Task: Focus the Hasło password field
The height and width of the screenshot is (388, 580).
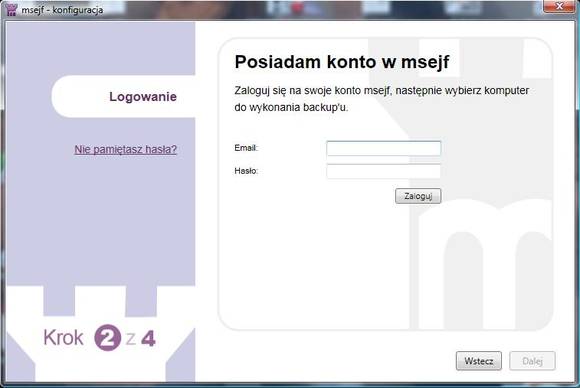Action: tap(384, 171)
